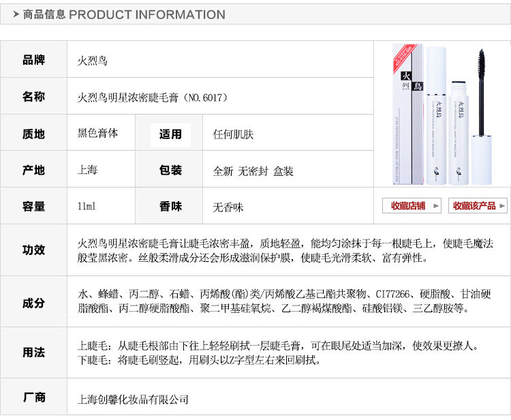Click the 香味 label cell
511x420 pixels.
click(170, 207)
